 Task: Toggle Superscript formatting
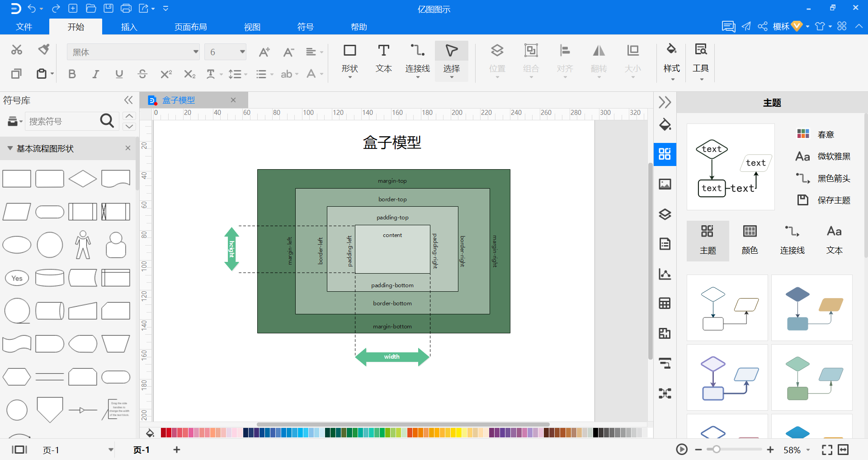[166, 74]
